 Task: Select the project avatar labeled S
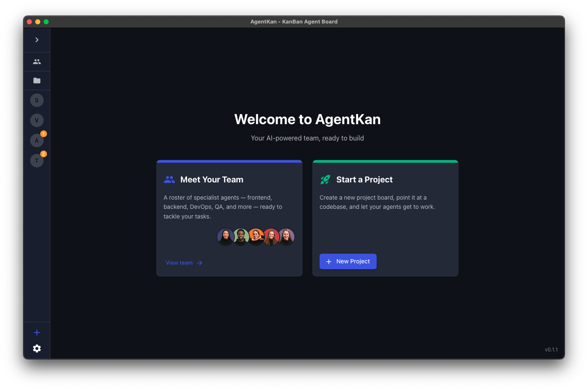[x=36, y=100]
